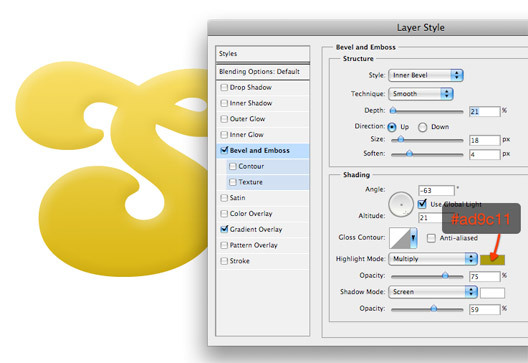Uncheck the Gradient Overlay checkbox
528x363 pixels.
(224, 229)
